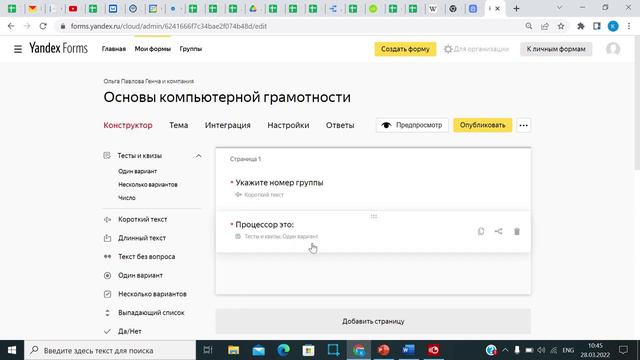Go to Главная page
640x360 pixels.
[113, 49]
